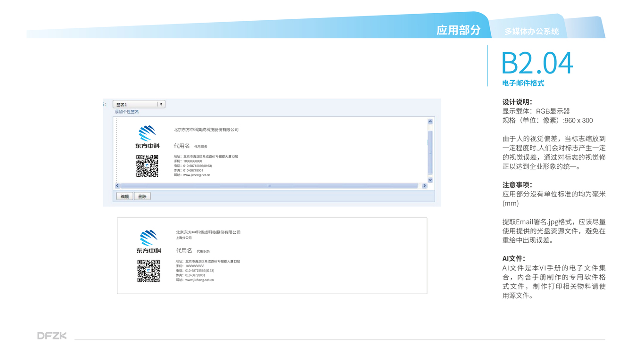Image resolution: width=644 pixels, height=362 pixels.
Task: Click the horizontal scrollbar thumb in editor
Action: [x=270, y=186]
